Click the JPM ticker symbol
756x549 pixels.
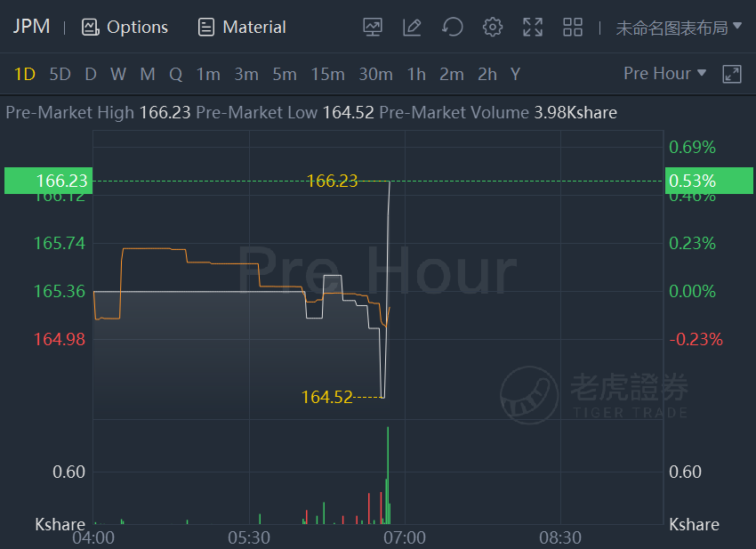pos(31,26)
